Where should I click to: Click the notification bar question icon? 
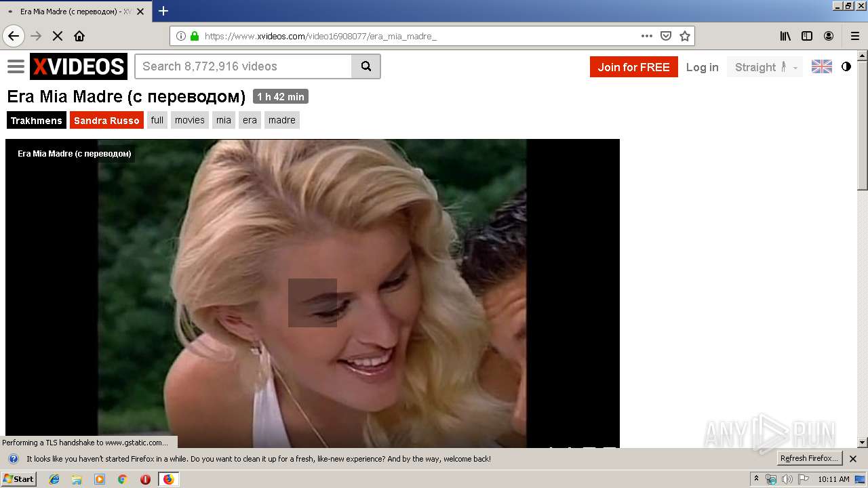click(x=13, y=459)
